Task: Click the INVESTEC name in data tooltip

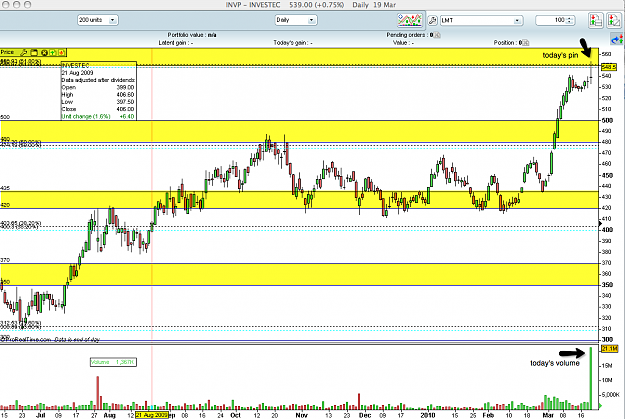Action: click(x=75, y=65)
